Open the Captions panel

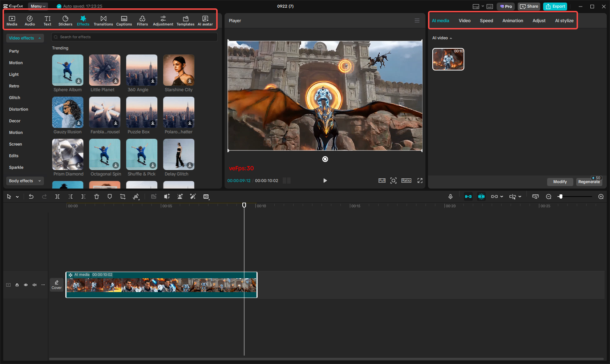[124, 21]
